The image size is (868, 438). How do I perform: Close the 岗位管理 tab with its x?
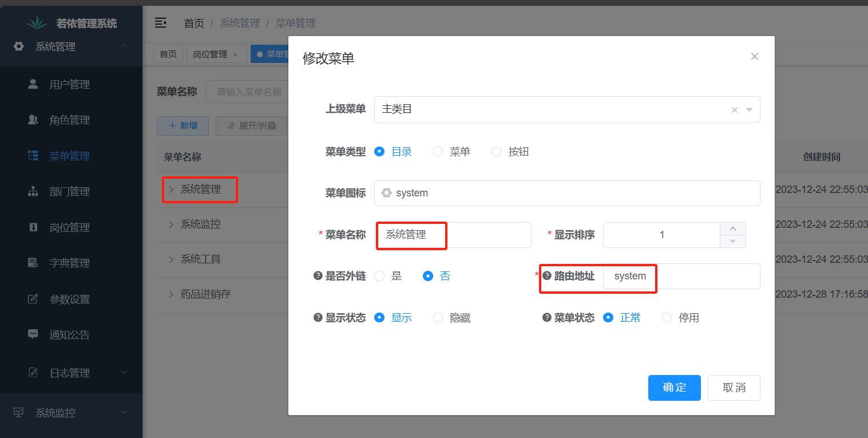[x=235, y=54]
